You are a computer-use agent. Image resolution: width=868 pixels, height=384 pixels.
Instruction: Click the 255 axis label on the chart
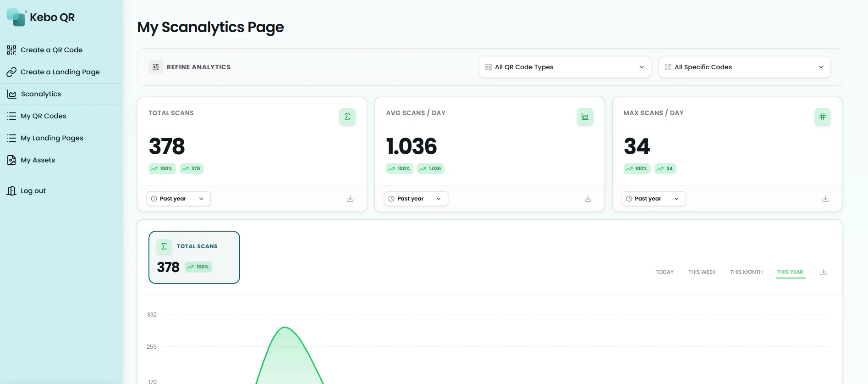152,347
